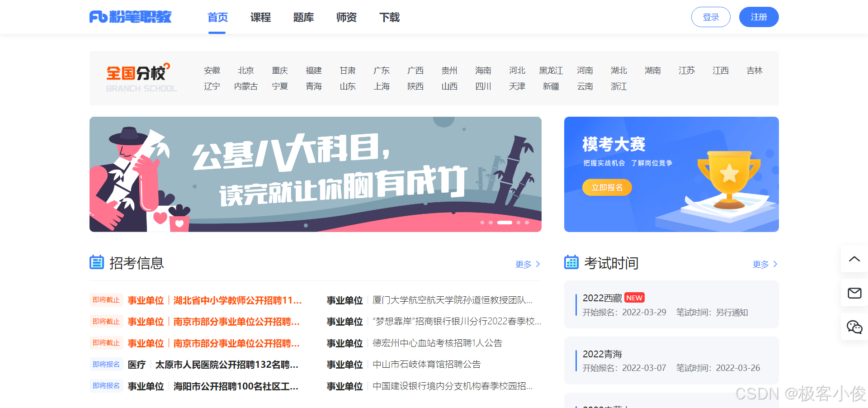Click 事业单位 label beside 海阳市公开招聘
This screenshot has width=868, height=408.
[x=146, y=386]
